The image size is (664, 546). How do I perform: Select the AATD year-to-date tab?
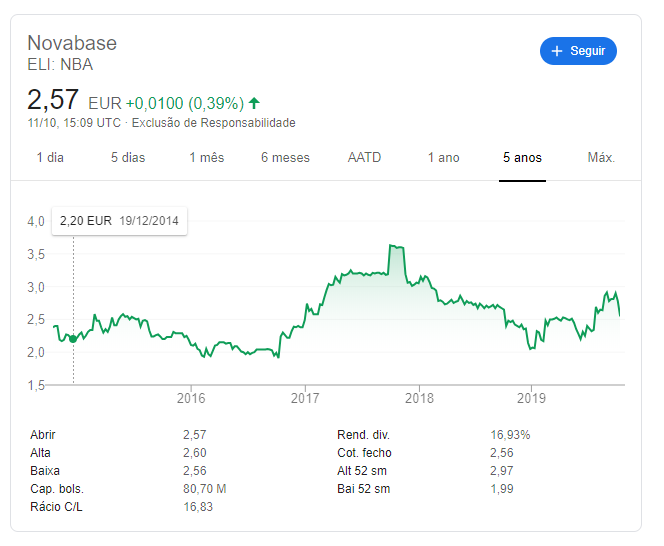[364, 158]
